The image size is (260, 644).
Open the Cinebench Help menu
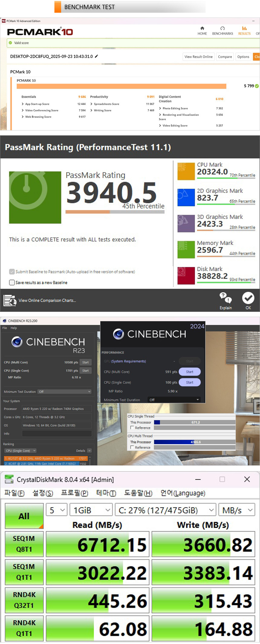(x=14, y=328)
